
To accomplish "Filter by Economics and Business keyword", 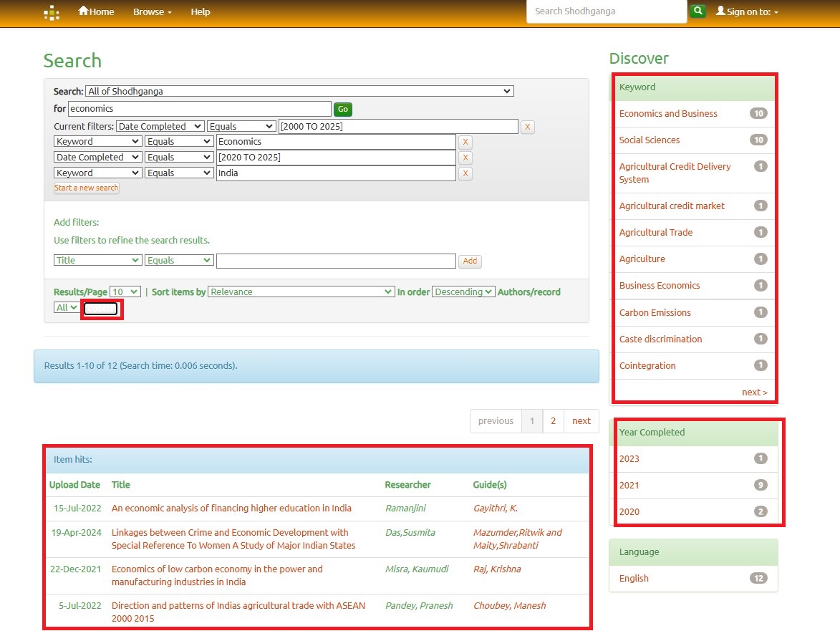I will pos(667,114).
